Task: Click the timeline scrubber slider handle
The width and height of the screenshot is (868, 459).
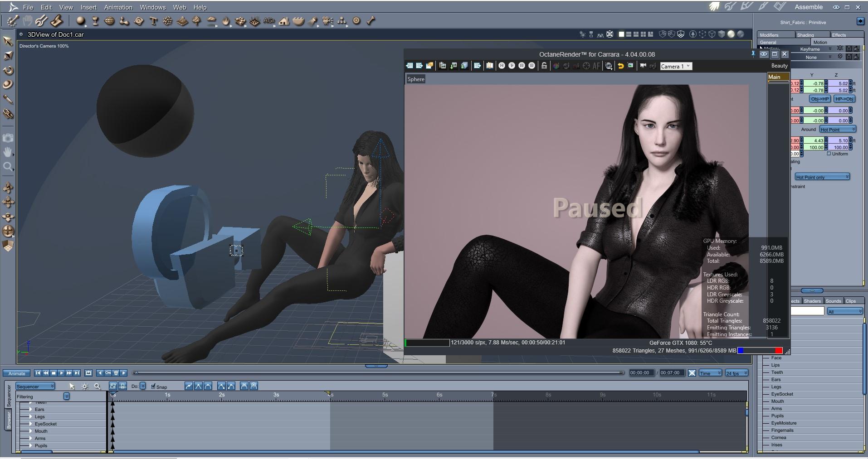Action: point(136,373)
